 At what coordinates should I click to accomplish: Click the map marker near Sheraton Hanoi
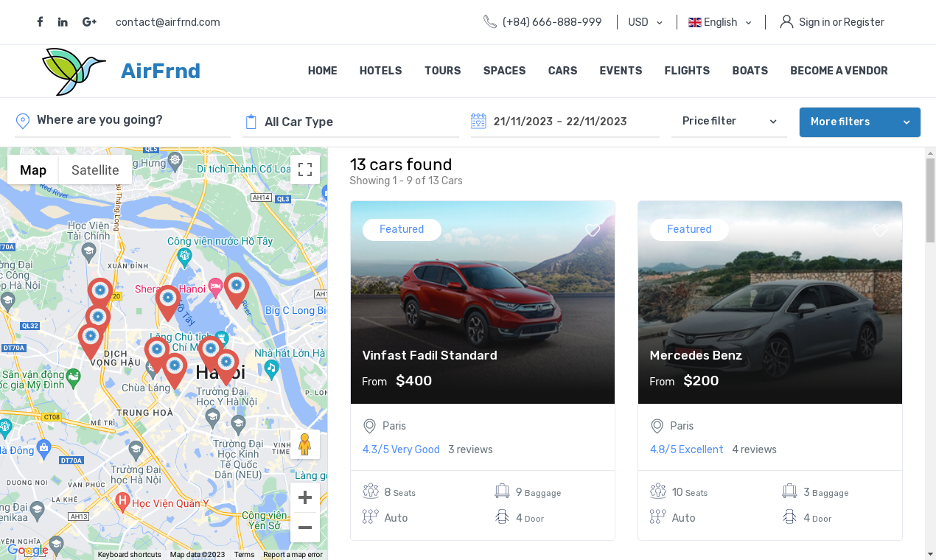[x=168, y=303]
